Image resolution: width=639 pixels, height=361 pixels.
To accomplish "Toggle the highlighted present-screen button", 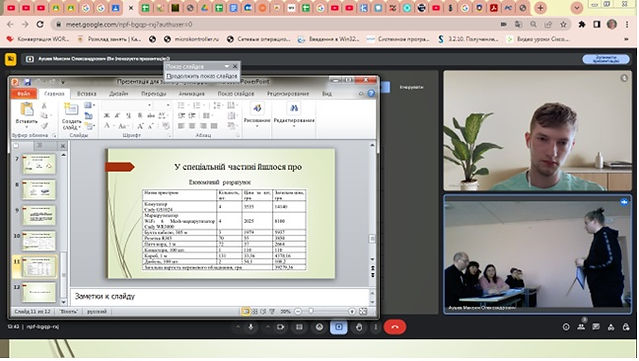I will 339,327.
